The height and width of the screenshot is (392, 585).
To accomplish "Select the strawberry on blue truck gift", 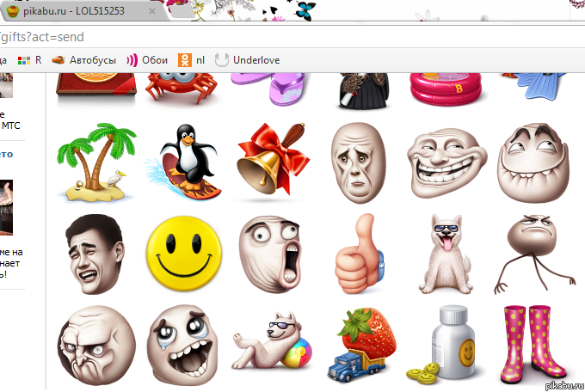I will [361, 344].
